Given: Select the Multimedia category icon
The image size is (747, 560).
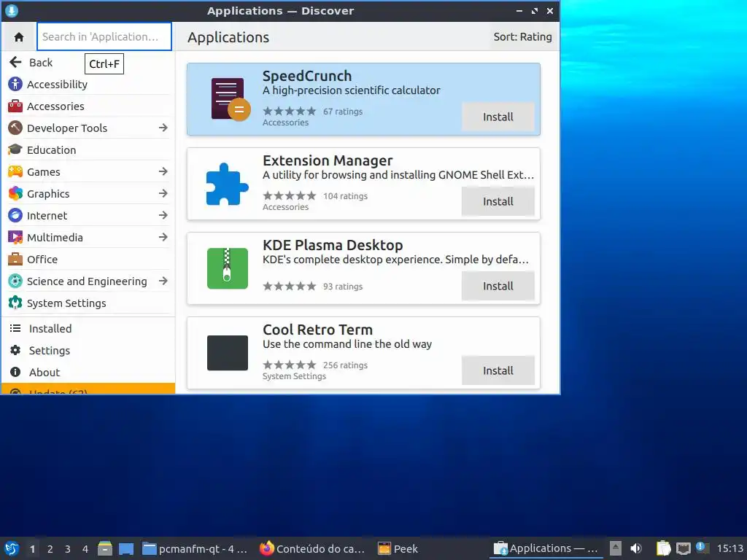Looking at the screenshot, I should (15, 237).
